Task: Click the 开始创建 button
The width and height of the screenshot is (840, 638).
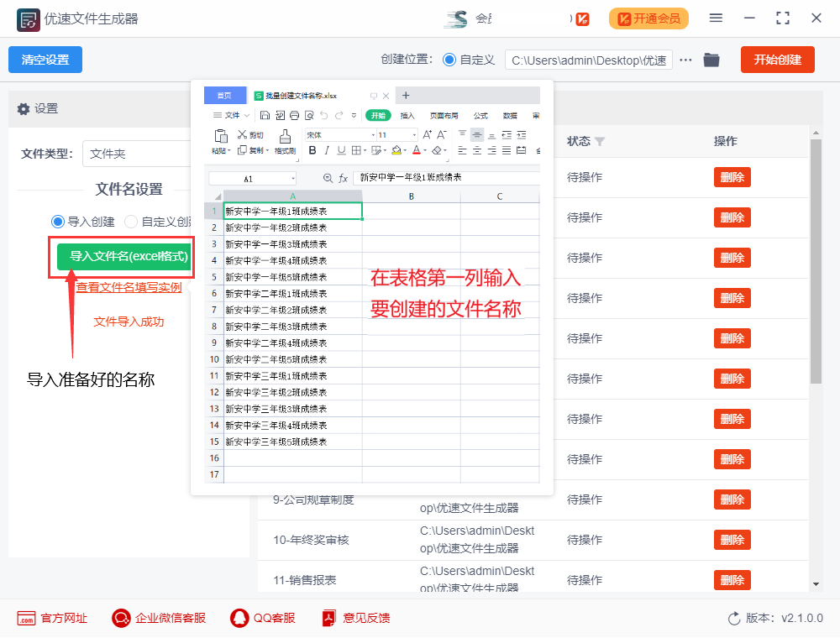Action: point(777,60)
